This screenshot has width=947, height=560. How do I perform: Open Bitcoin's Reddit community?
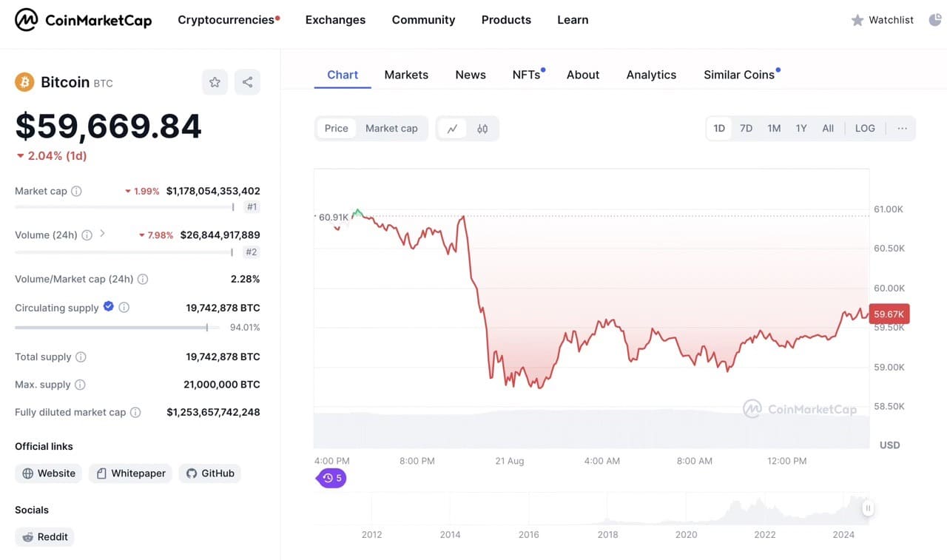(x=44, y=536)
